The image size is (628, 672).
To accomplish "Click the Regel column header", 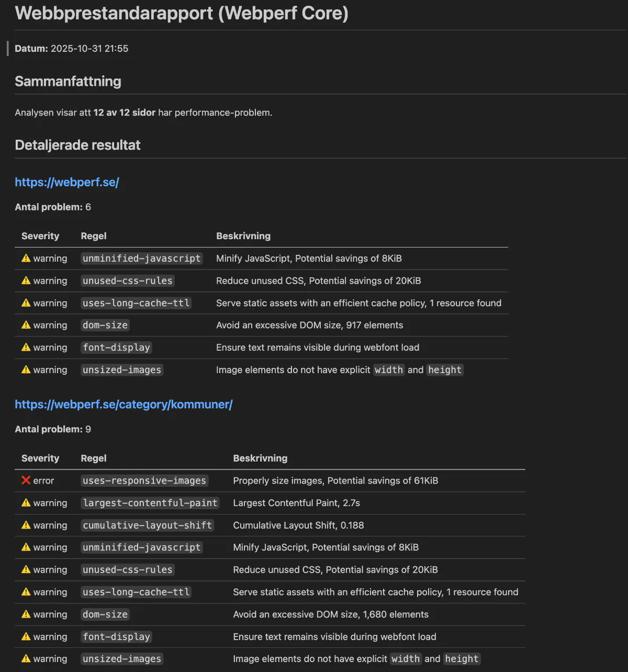I will pos(94,236).
